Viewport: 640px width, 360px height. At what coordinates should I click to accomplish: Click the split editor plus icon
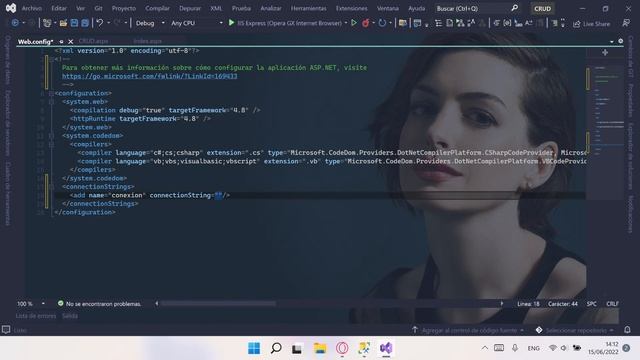click(x=605, y=52)
